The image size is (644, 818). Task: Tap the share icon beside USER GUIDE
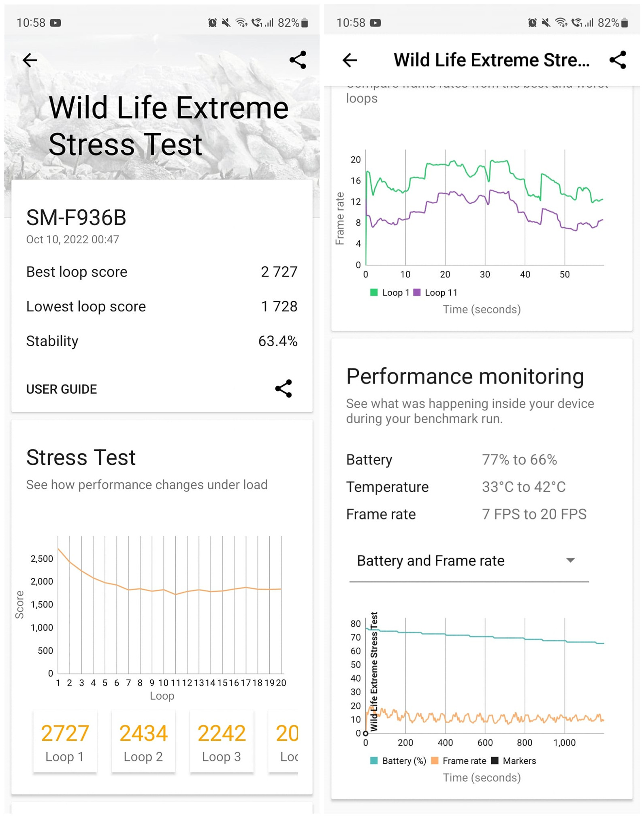tap(284, 388)
